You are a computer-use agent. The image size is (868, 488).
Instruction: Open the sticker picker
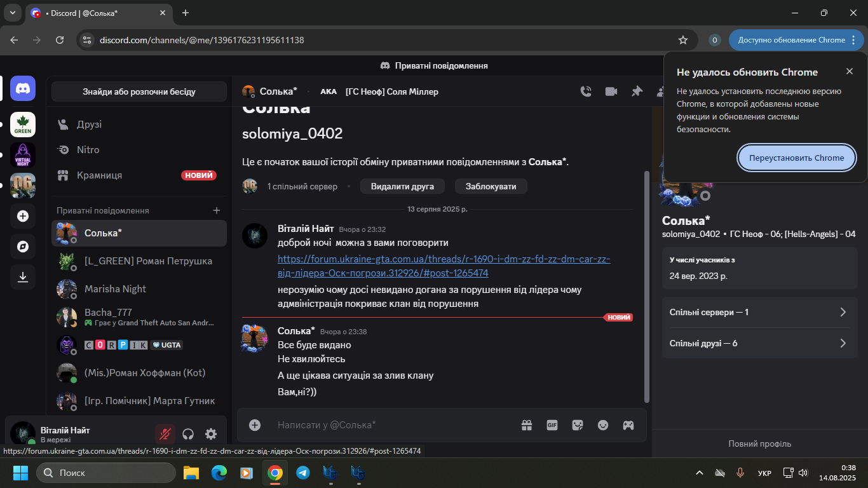pos(578,425)
